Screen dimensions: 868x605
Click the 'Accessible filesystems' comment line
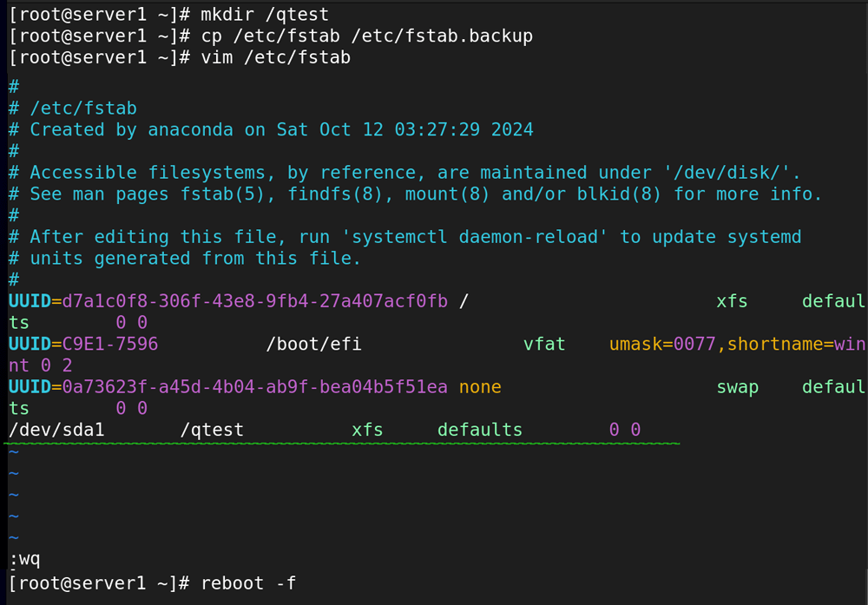(404, 173)
